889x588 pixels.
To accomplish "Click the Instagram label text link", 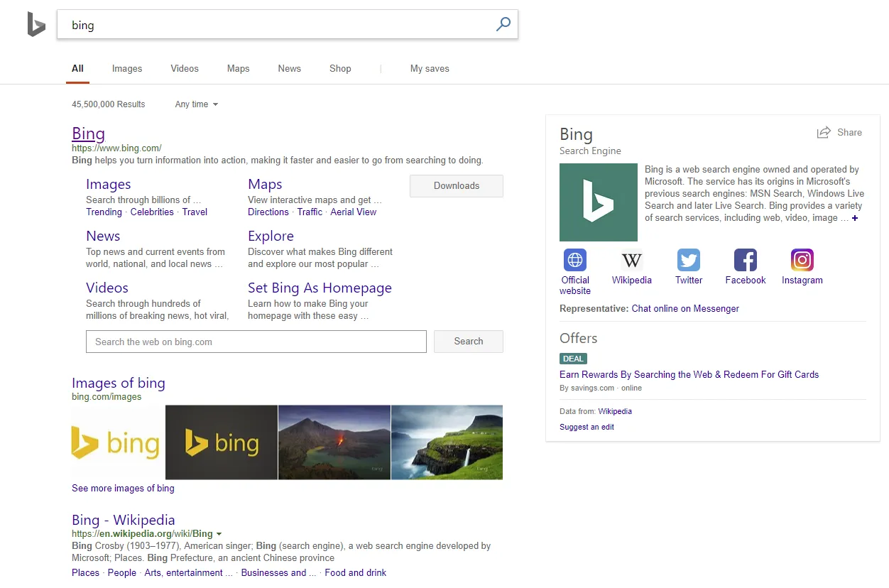I will [x=802, y=281].
